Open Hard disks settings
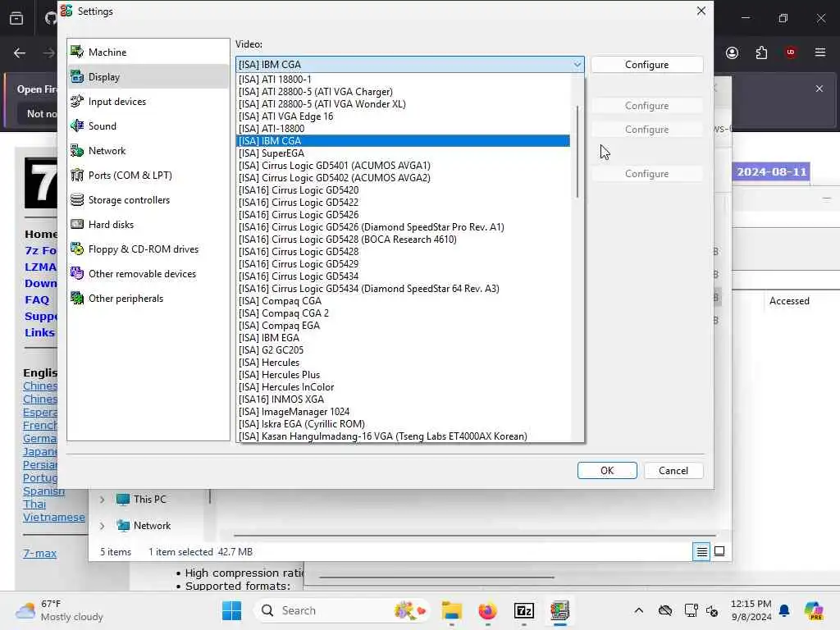Image resolution: width=840 pixels, height=630 pixels. coord(148,225)
